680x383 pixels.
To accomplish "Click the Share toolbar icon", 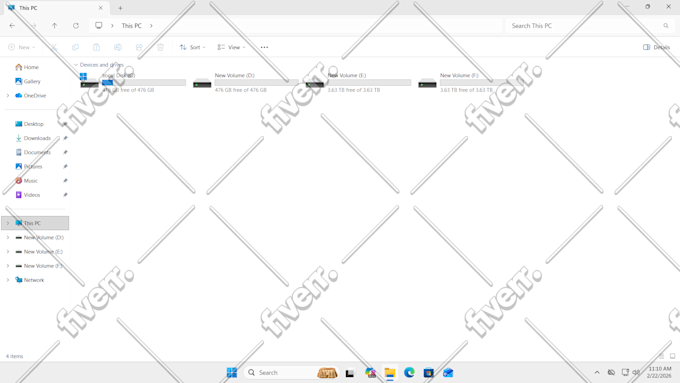I will pos(139,47).
